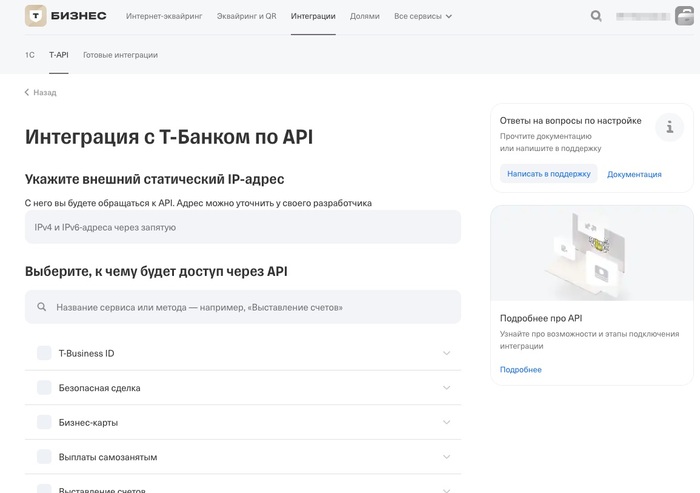Click the T-Business shield logo
Image resolution: width=700 pixels, height=493 pixels.
click(36, 16)
